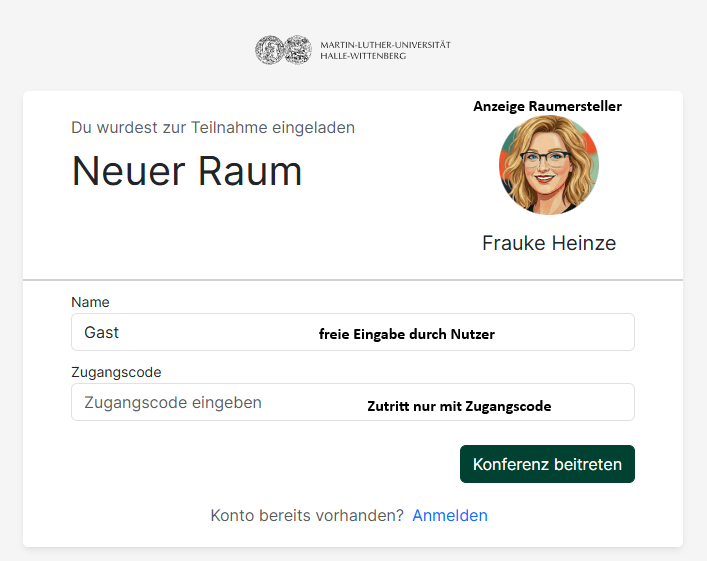This screenshot has height=561, width=707.
Task: Click the Martin-Luther-Universität logo
Action: pos(353,50)
